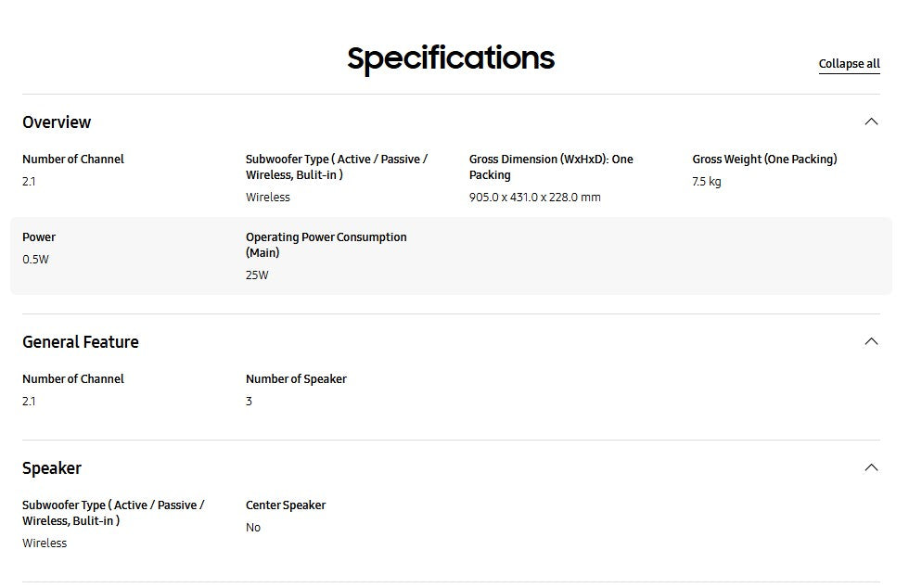Image resolution: width=909 pixels, height=588 pixels.
Task: Collapse the Overview section chevron
Action: click(870, 121)
